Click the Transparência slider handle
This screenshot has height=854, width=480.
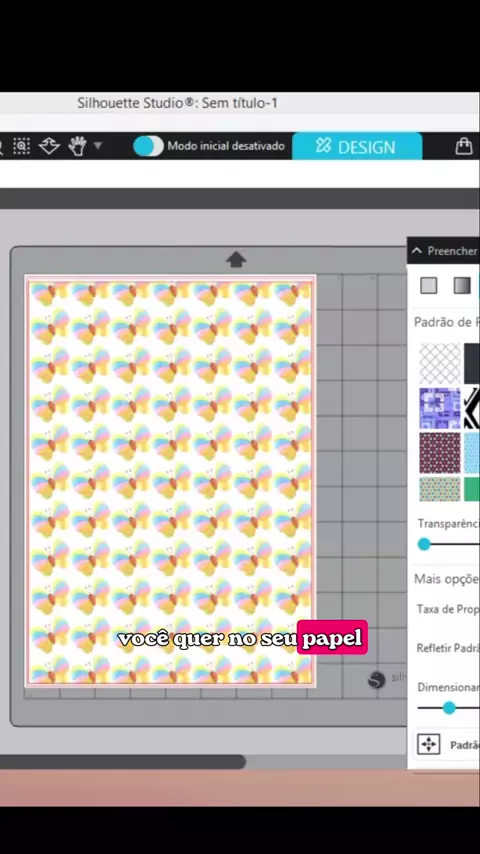pos(424,544)
